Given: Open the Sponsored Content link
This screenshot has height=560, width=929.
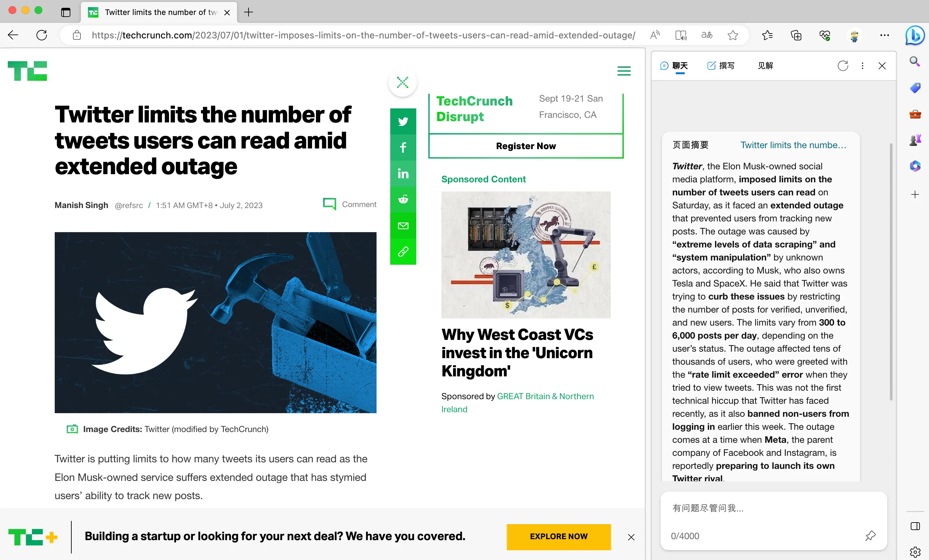Looking at the screenshot, I should (483, 179).
